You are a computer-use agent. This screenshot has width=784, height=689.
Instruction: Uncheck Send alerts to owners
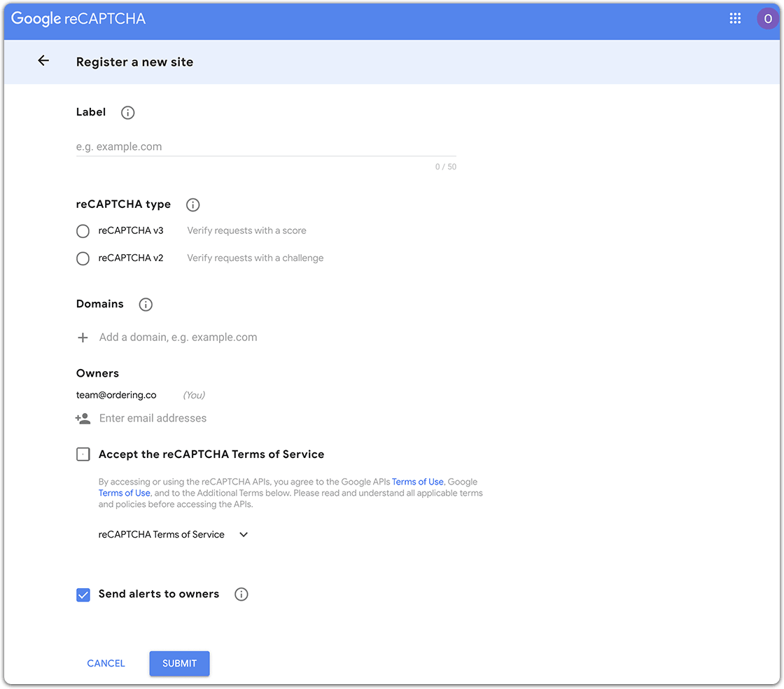pos(83,594)
